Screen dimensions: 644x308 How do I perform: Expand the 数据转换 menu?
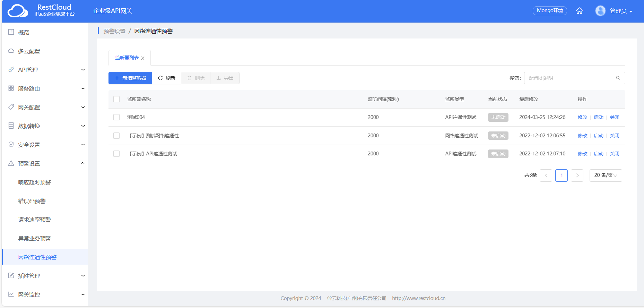coord(83,126)
